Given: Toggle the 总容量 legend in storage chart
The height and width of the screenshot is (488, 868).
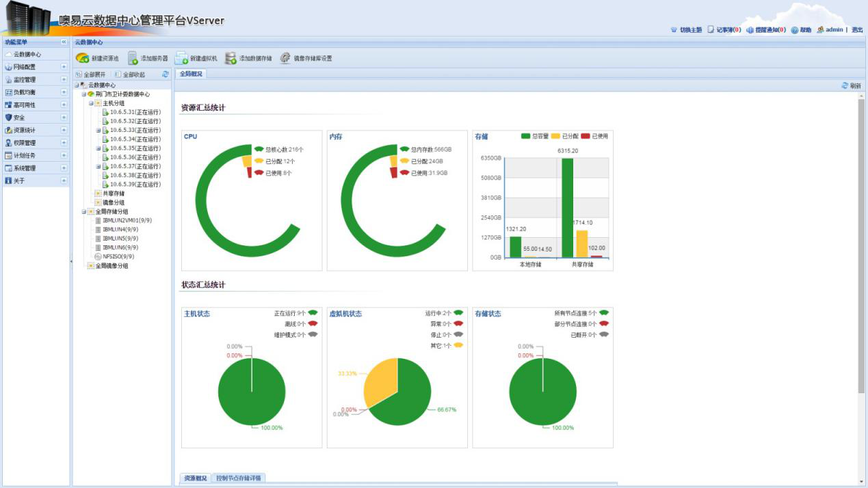Looking at the screenshot, I should click(x=525, y=137).
